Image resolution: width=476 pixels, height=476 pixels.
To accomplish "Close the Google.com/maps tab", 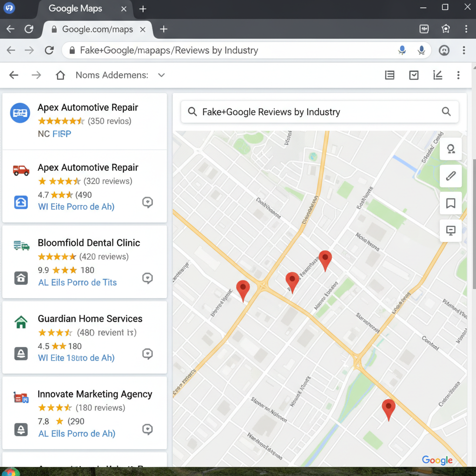I will coord(143,29).
